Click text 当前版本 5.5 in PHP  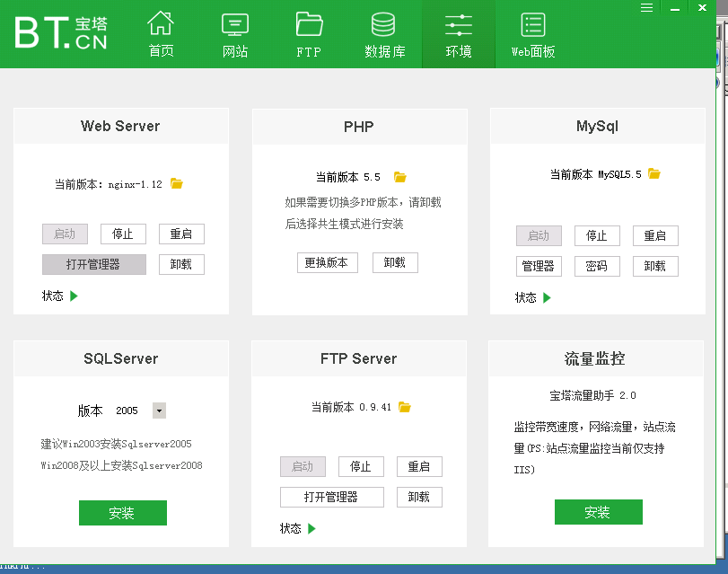(347, 177)
